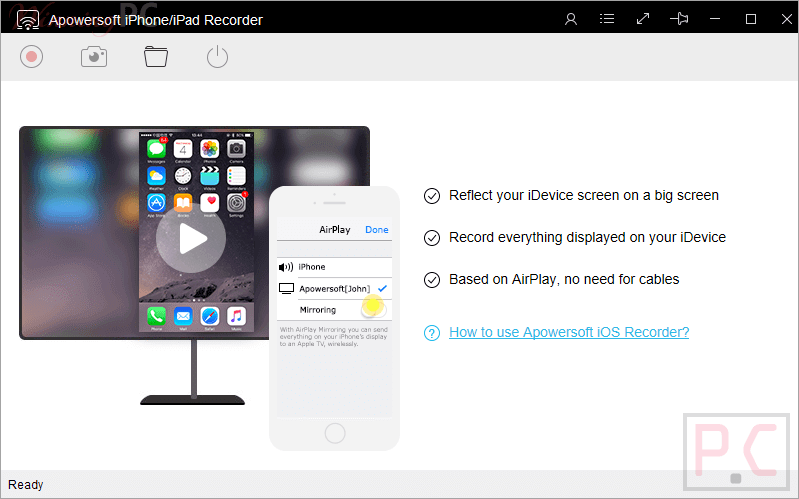Open the user account icon
The image size is (799, 499).
(571, 19)
